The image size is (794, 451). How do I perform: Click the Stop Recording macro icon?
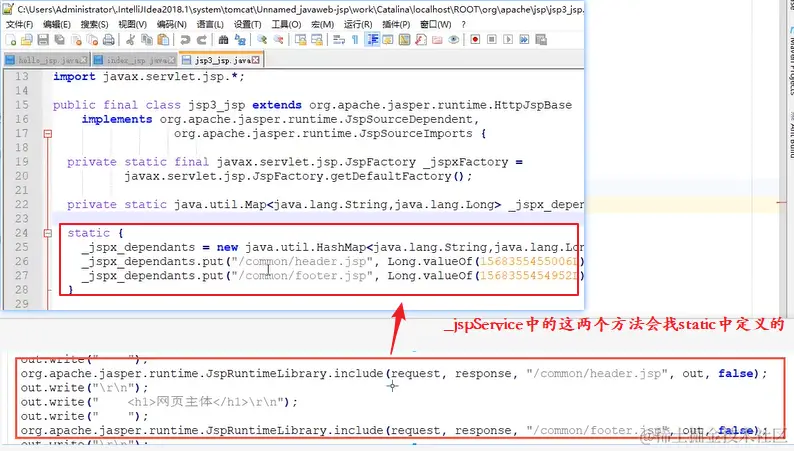coord(491,39)
